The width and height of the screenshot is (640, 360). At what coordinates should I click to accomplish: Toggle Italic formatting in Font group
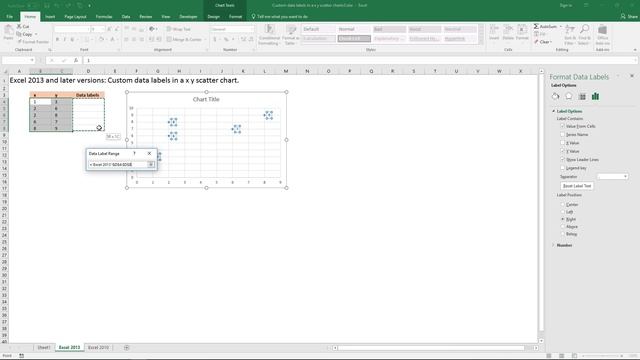pyautogui.click(x=64, y=40)
